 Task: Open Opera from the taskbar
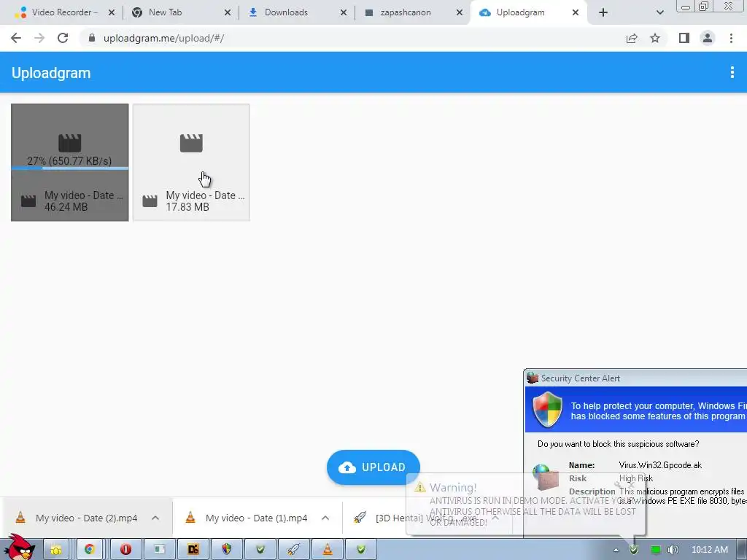pos(125,550)
